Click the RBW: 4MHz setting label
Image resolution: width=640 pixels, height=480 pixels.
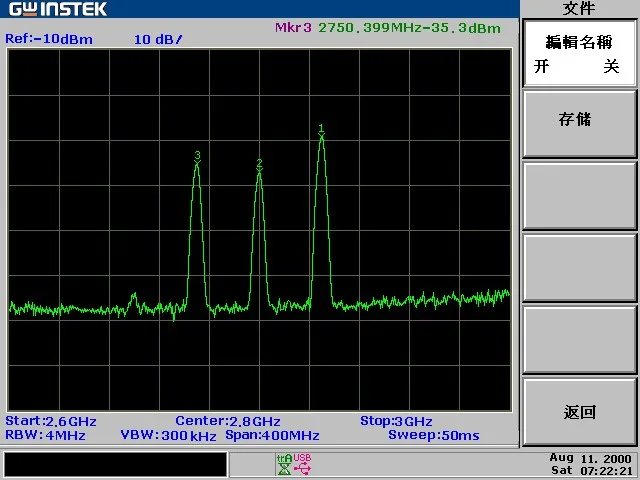[45, 436]
